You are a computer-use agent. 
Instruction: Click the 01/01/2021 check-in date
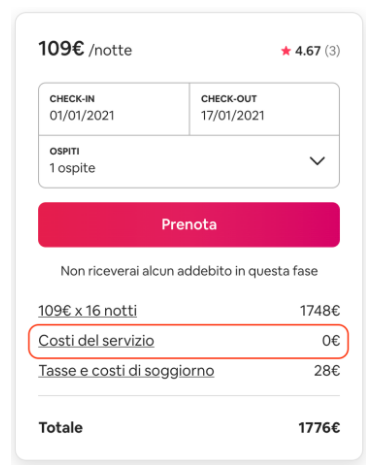[82, 116]
